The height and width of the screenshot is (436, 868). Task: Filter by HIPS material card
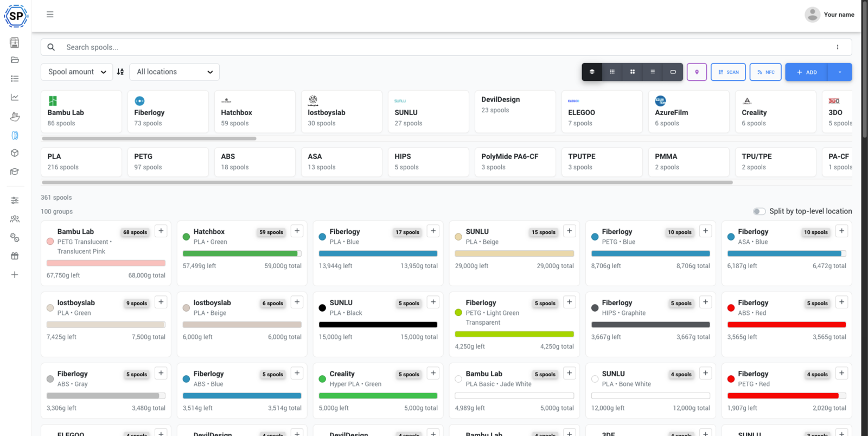(429, 162)
